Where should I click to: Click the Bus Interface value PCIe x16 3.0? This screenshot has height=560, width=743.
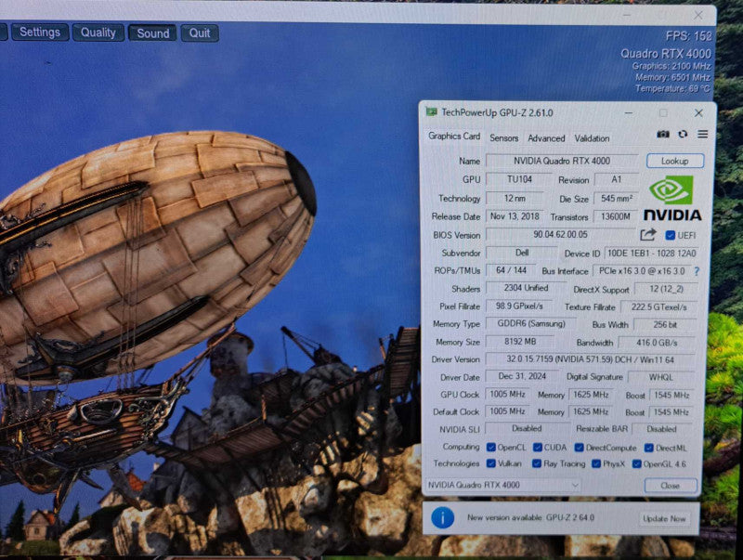(x=642, y=271)
